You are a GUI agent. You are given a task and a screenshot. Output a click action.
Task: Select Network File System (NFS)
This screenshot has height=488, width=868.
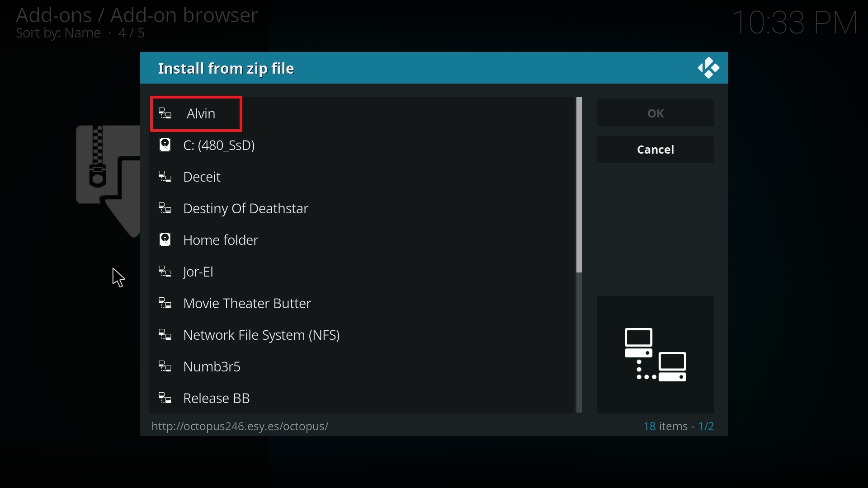[362, 335]
